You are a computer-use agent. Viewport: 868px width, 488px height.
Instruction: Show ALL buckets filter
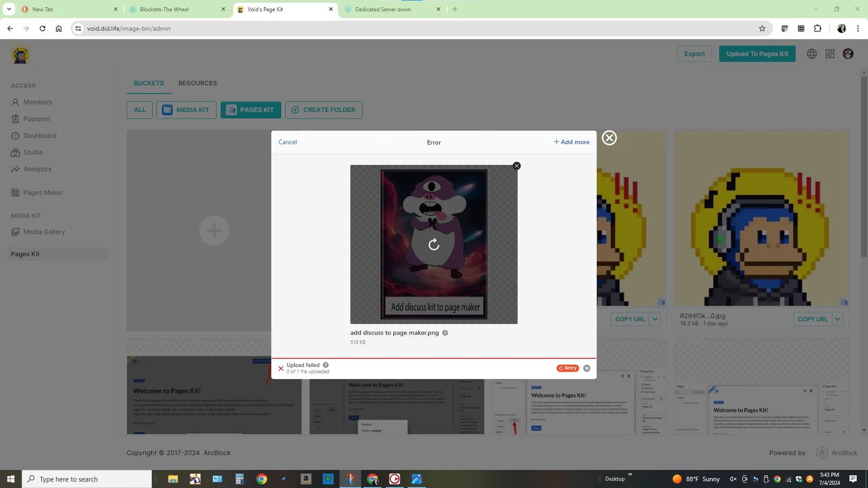pyautogui.click(x=139, y=110)
